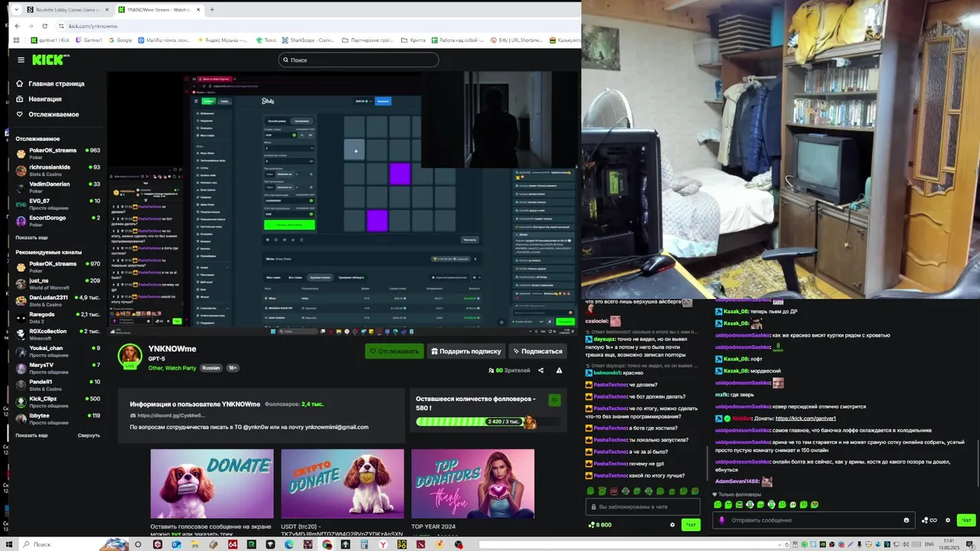
Task: Open the MarysTV recommended channel
Action: pos(58,367)
